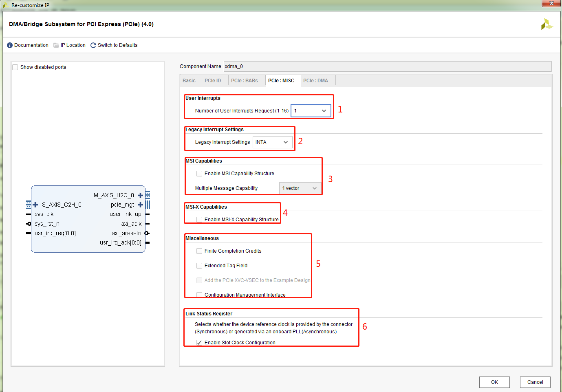Image resolution: width=562 pixels, height=392 pixels.
Task: Toggle Show disabled ports checkbox
Action: tap(15, 67)
